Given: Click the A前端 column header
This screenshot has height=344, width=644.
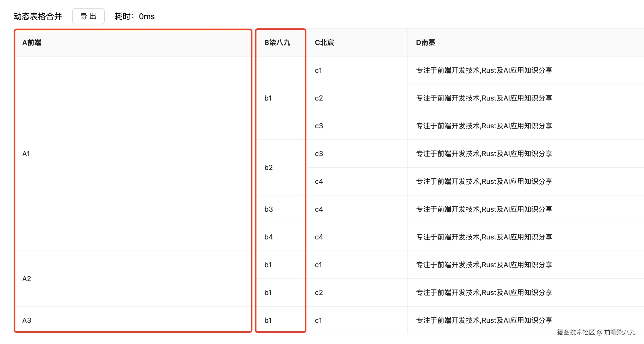Looking at the screenshot, I should coord(32,42).
